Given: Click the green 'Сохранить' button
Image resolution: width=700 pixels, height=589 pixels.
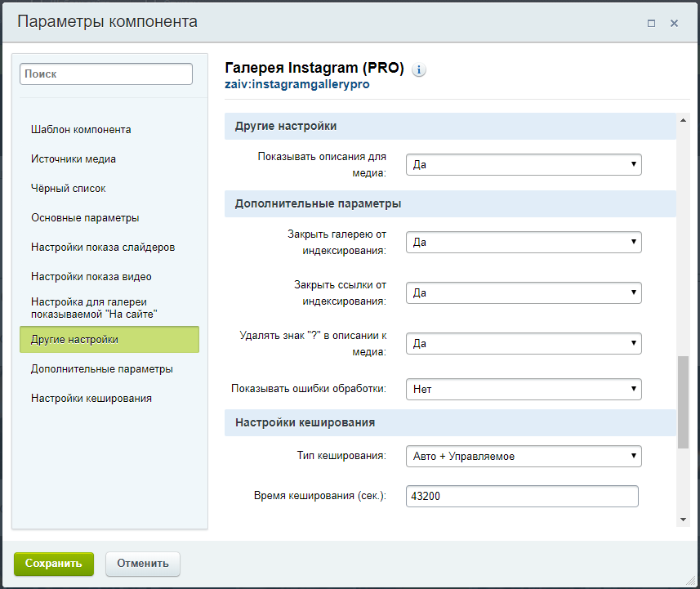Looking at the screenshot, I should click(x=54, y=564).
